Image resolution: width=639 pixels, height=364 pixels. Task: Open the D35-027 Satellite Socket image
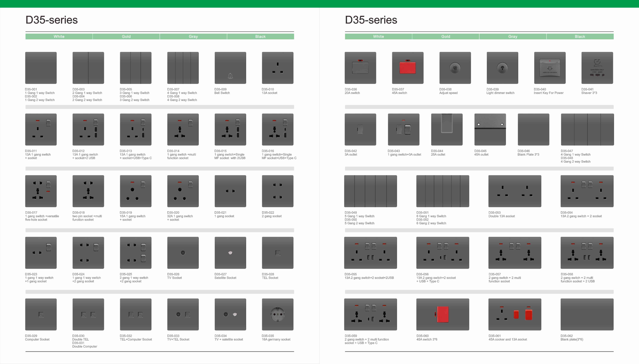click(x=230, y=253)
